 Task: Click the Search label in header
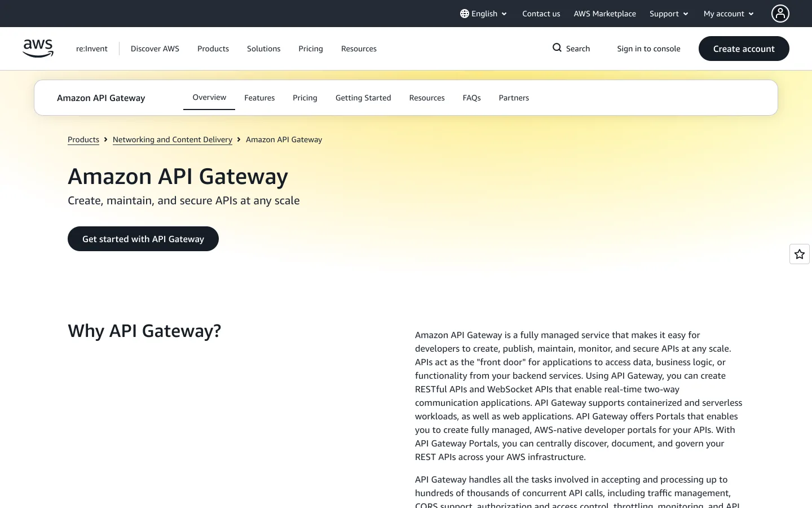(x=578, y=49)
